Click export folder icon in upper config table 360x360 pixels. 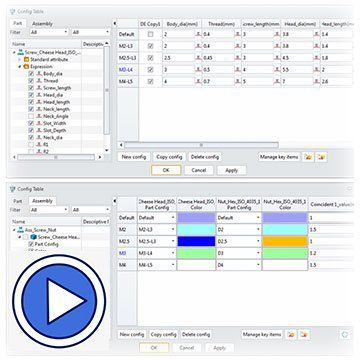[321, 157]
